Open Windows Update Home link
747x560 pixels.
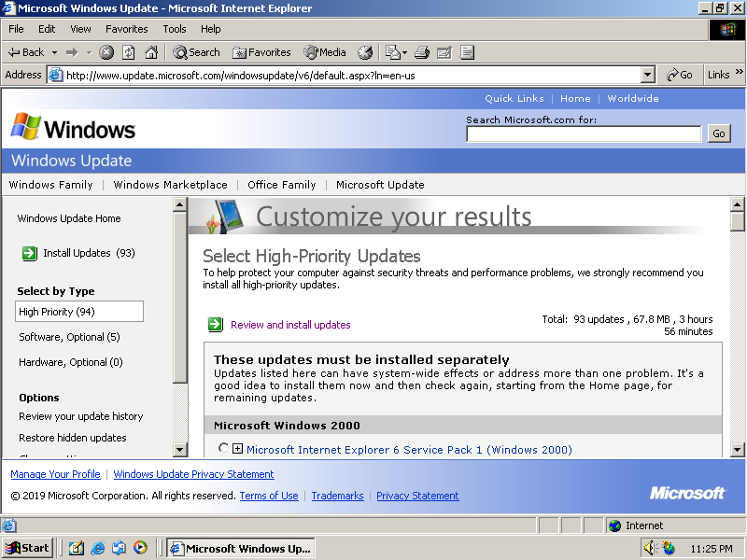tap(69, 218)
